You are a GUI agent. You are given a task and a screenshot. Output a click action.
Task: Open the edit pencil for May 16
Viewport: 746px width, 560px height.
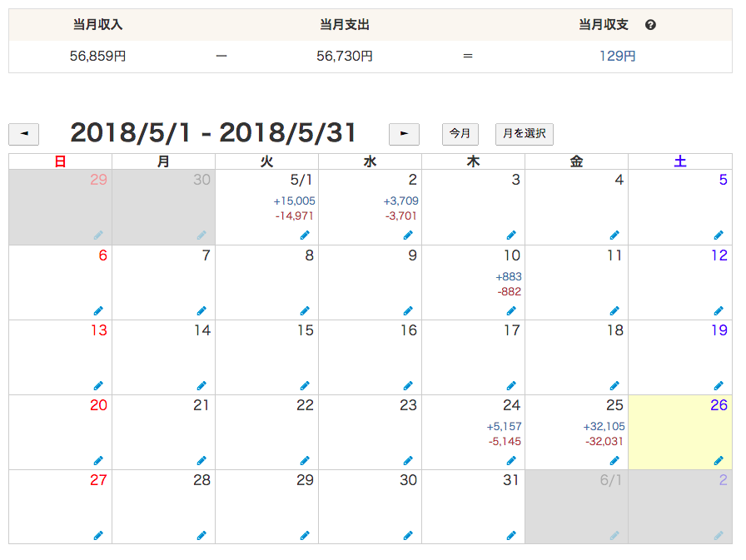[408, 385]
